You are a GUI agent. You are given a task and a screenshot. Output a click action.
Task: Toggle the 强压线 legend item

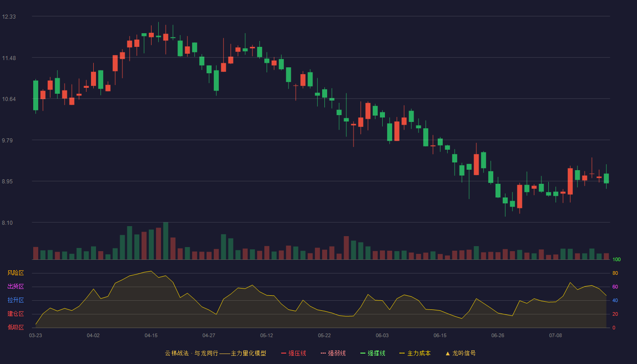tap(293, 353)
